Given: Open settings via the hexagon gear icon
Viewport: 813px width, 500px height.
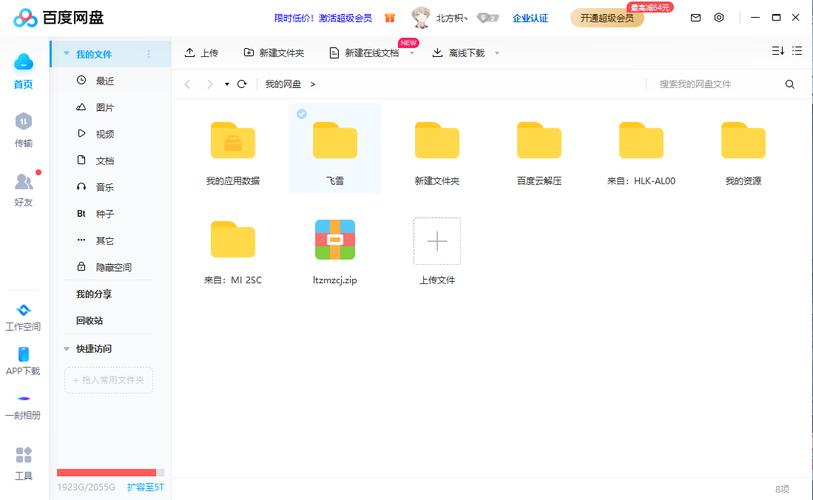Looking at the screenshot, I should click(x=720, y=18).
